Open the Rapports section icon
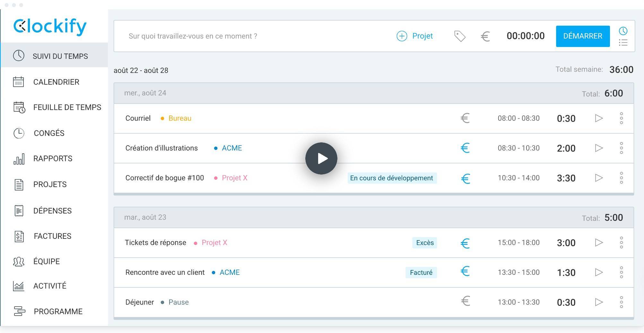 pyautogui.click(x=18, y=158)
